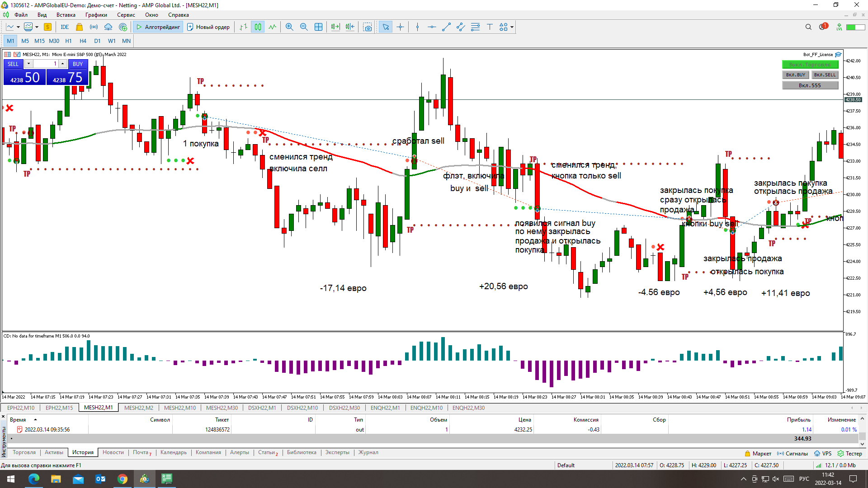Image resolution: width=868 pixels, height=488 pixels.
Task: Toggle the Алготрейдинг button
Action: point(158,27)
